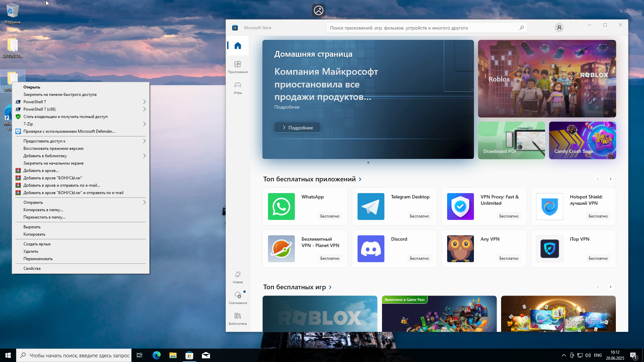Open the volume control in system tray

pyautogui.click(x=588, y=355)
